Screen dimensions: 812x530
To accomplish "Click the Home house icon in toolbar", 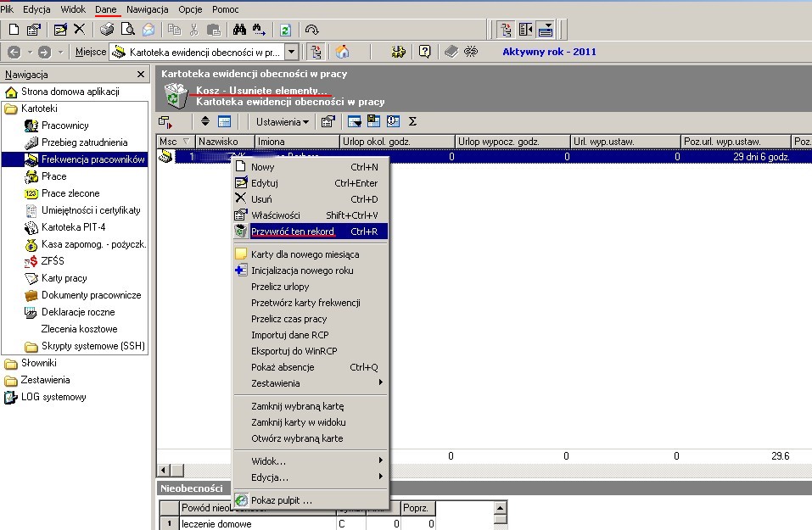I will (x=342, y=52).
